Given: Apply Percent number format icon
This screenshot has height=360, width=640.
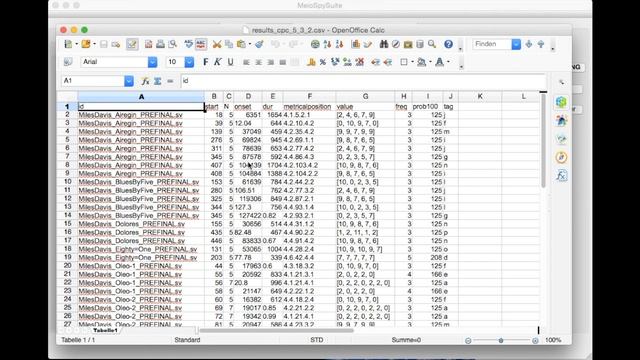Looking at the screenshot, I should click(323, 62).
